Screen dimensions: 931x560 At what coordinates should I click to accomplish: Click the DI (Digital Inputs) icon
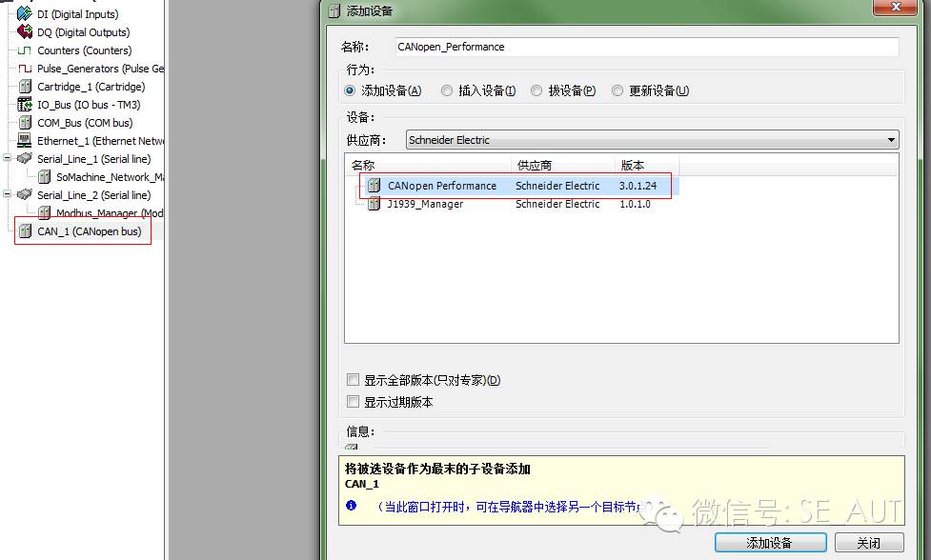pyautogui.click(x=25, y=13)
